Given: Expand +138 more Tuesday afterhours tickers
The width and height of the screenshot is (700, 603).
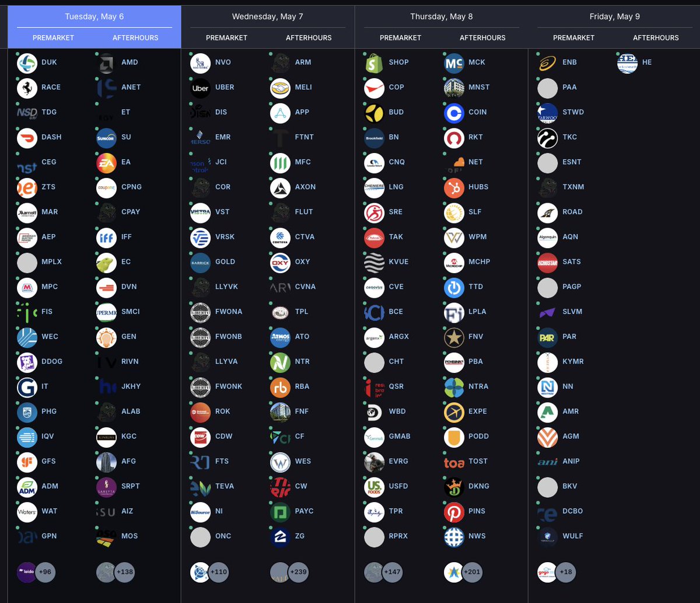Looking at the screenshot, I should 124,572.
